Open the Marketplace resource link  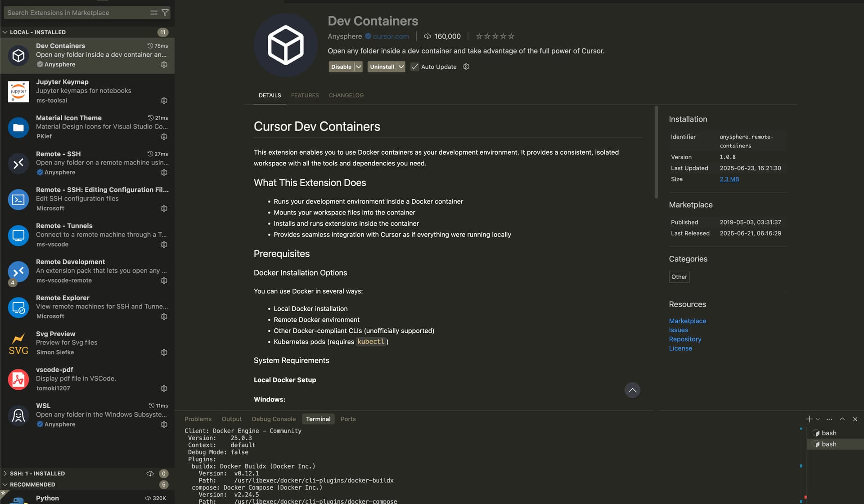[x=687, y=321]
